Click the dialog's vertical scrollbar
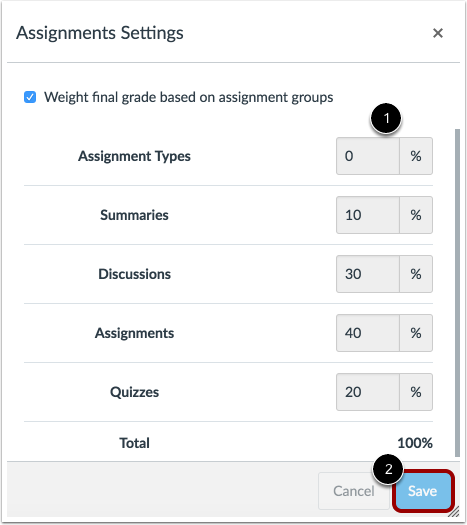Image resolution: width=467 pixels, height=525 pixels. pos(457,293)
